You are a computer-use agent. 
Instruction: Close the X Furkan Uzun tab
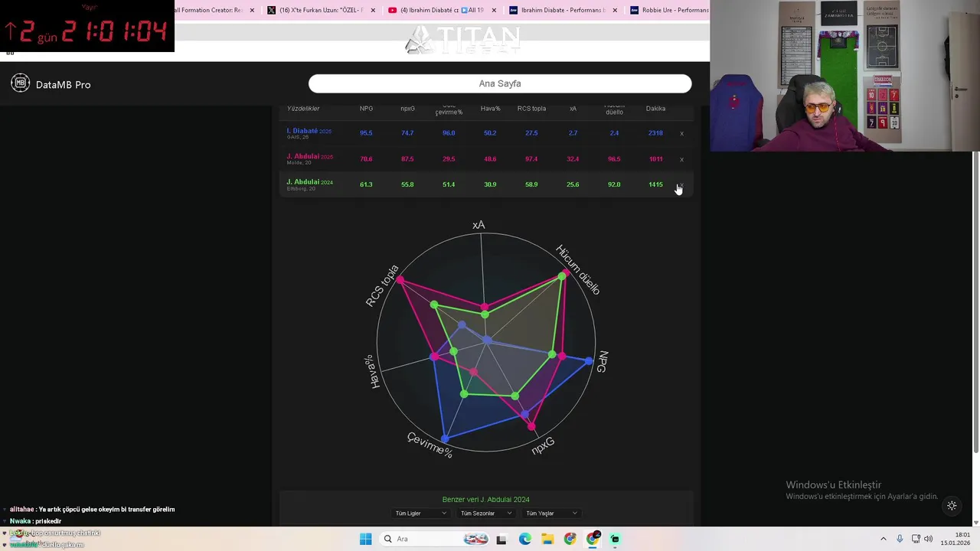(x=373, y=10)
